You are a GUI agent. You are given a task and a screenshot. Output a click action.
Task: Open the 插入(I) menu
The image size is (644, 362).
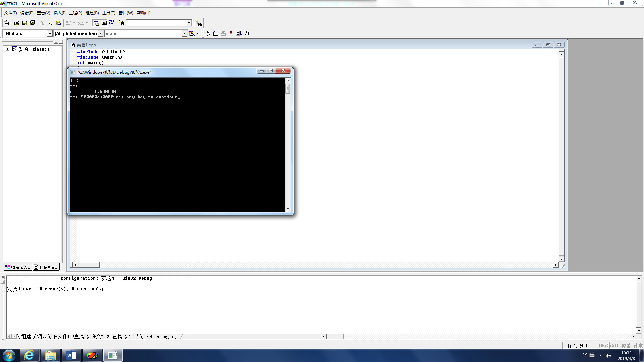[x=59, y=13]
